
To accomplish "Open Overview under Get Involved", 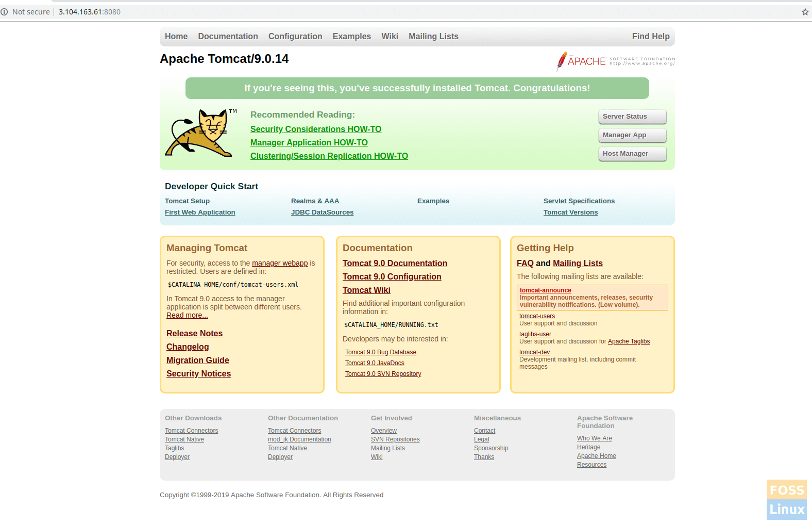I will point(384,431).
